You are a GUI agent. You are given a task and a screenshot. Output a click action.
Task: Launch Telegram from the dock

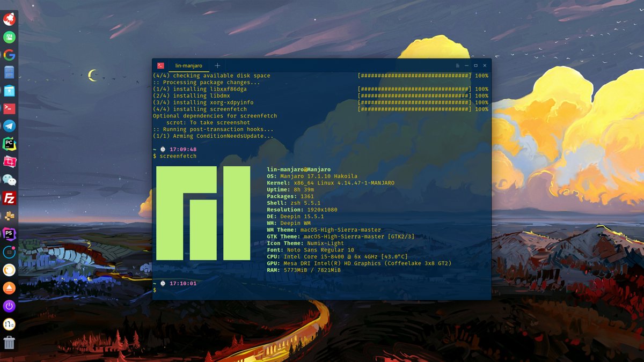pyautogui.click(x=9, y=126)
